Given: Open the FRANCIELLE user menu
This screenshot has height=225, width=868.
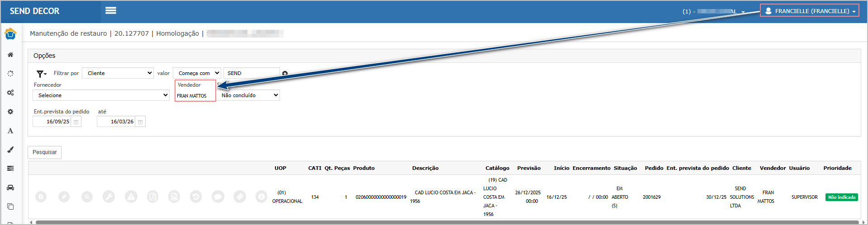Looking at the screenshot, I should 809,11.
